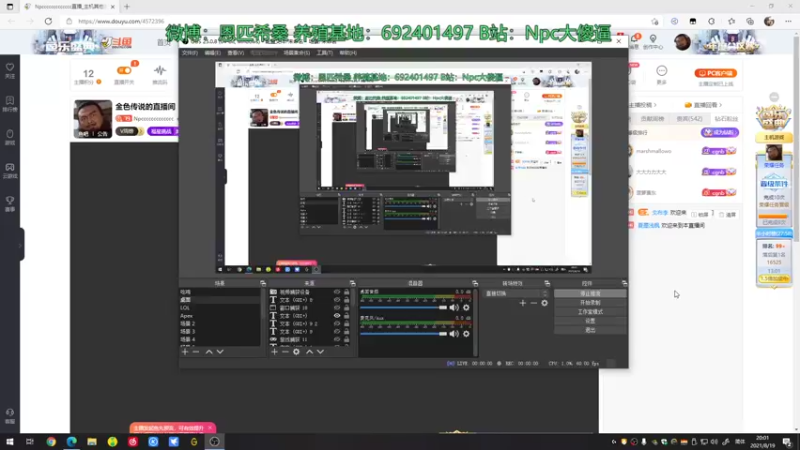Click the 退出 exit button in OBS
This screenshot has height=450, width=800.
(590, 330)
